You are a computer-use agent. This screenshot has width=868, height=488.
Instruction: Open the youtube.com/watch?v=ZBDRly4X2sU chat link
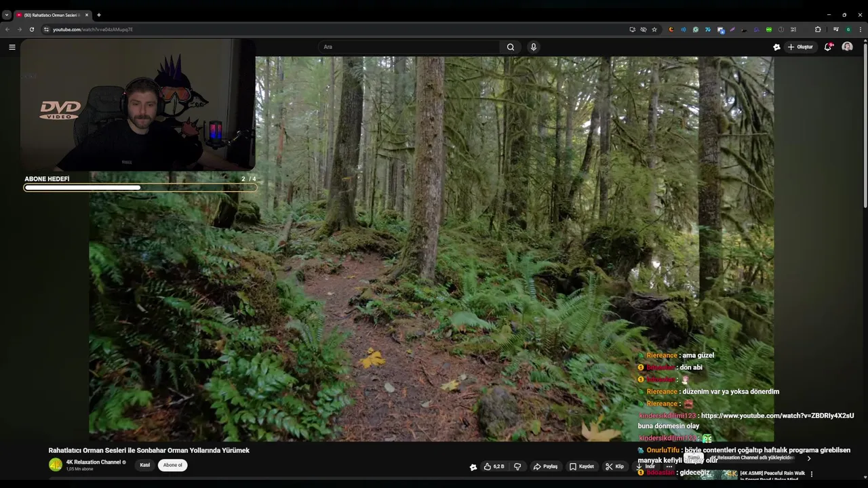(x=777, y=415)
